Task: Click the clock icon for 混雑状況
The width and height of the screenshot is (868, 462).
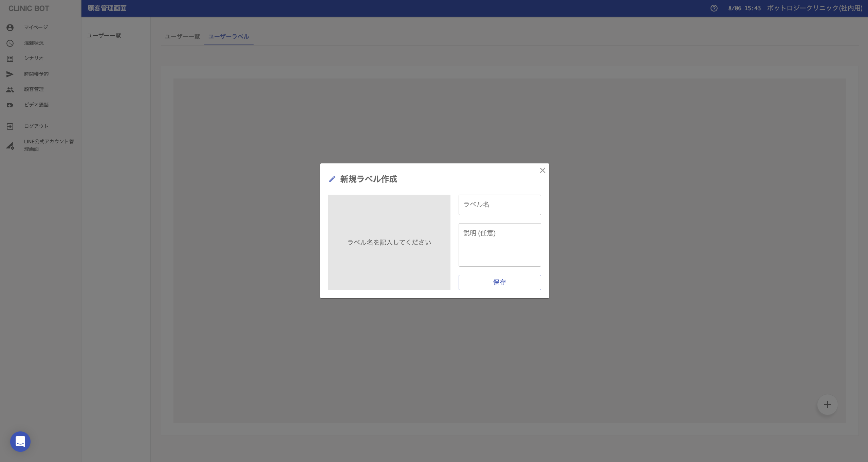Action: pos(10,43)
